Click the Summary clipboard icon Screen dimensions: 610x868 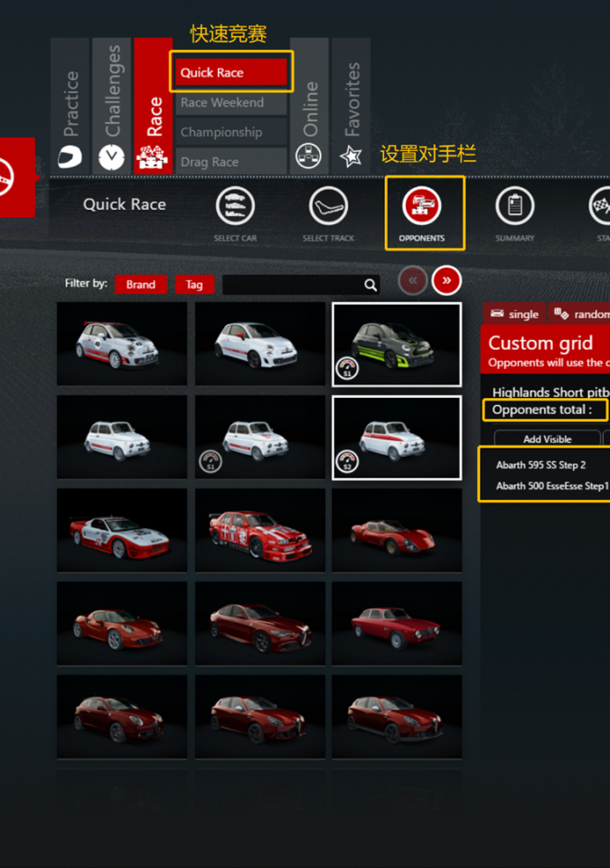[x=515, y=206]
